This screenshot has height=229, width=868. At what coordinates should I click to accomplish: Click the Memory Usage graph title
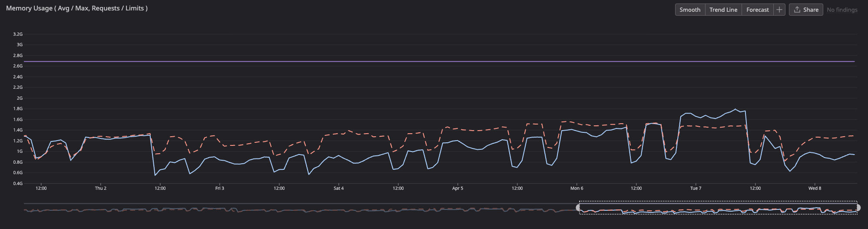tap(77, 8)
